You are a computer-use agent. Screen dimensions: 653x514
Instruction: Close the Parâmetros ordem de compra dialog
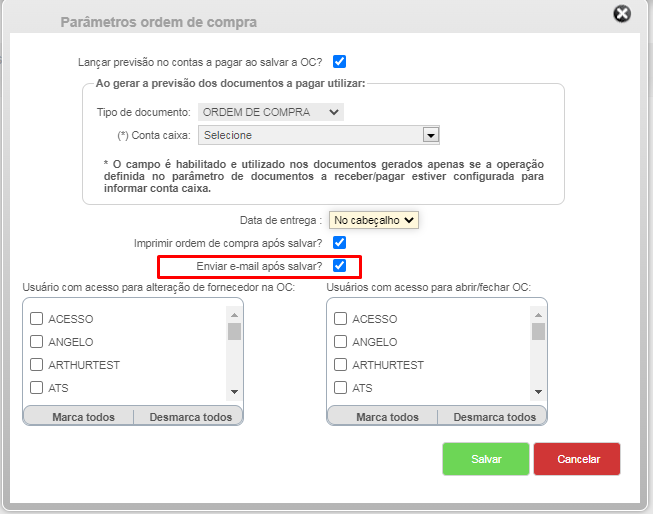pyautogui.click(x=622, y=14)
